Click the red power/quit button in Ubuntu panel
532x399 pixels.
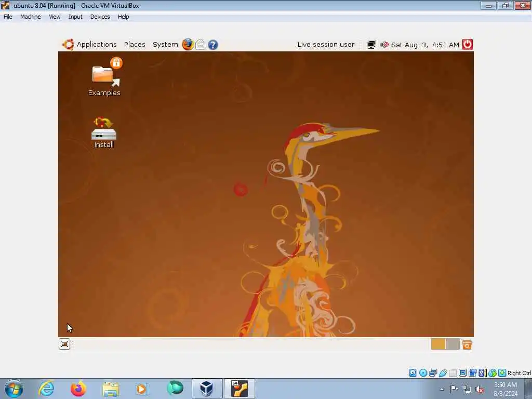(467, 45)
